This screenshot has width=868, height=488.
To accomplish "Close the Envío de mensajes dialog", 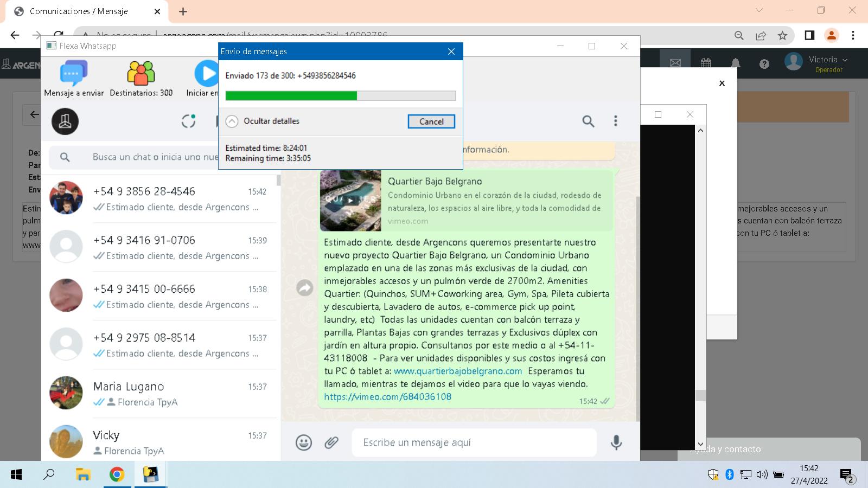I will (x=451, y=52).
